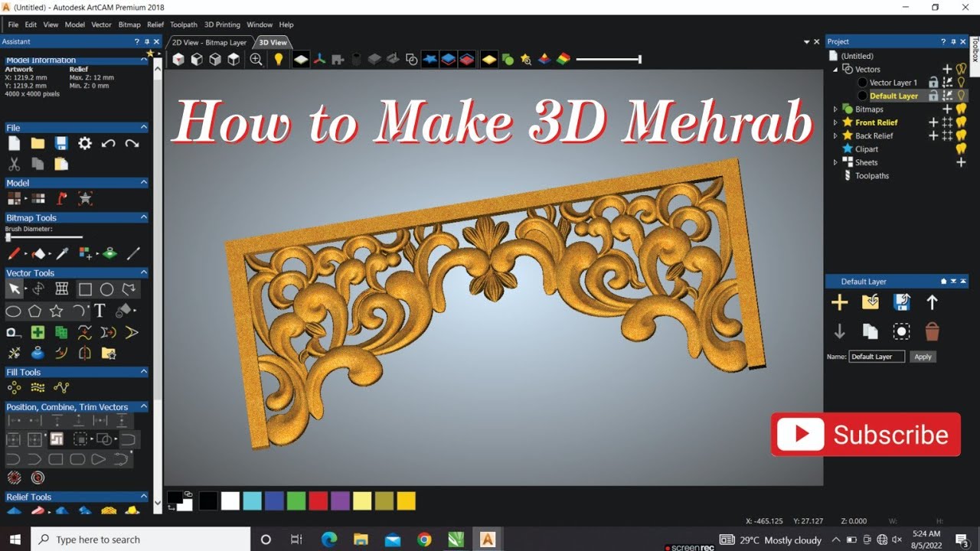Viewport: 980px width, 551px height.
Task: Expand the Sheets tree node
Action: click(x=835, y=162)
